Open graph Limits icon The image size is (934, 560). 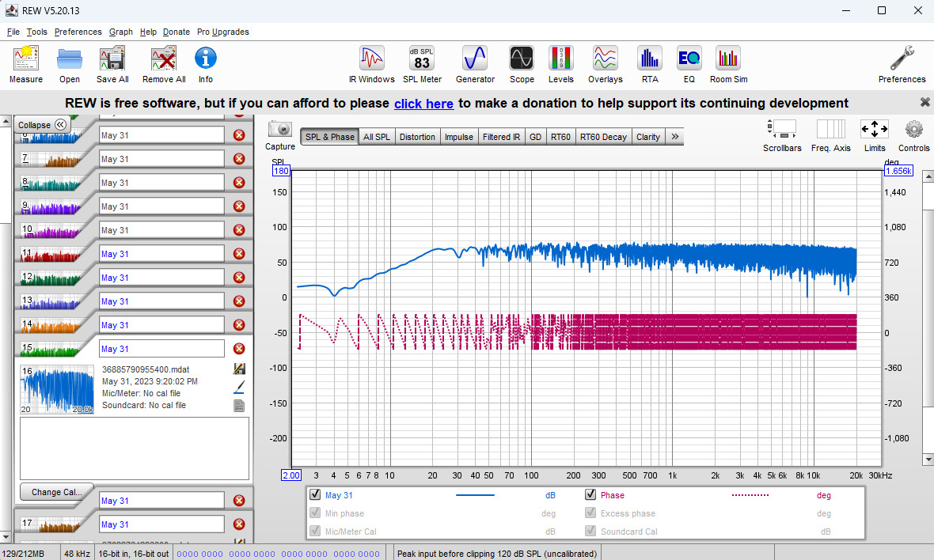875,129
